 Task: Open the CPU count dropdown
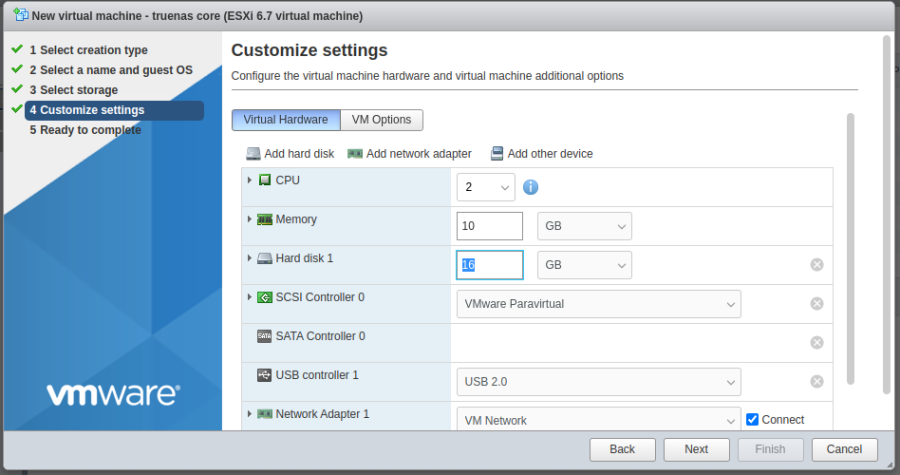click(x=486, y=187)
